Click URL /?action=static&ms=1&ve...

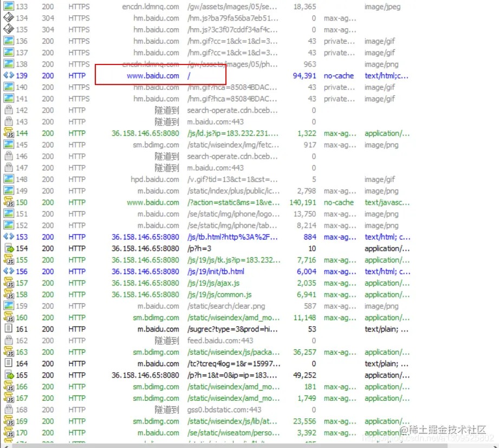pos(234,203)
